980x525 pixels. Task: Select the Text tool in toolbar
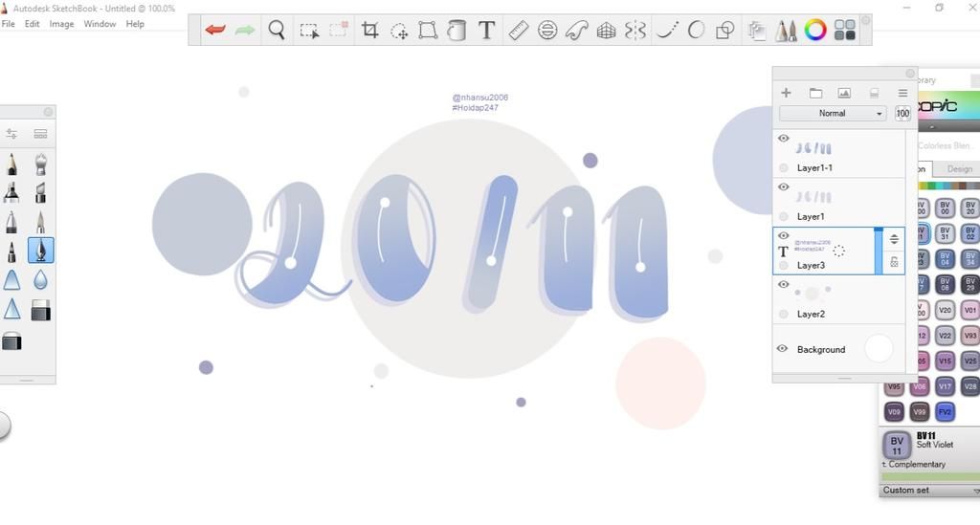[x=486, y=30]
